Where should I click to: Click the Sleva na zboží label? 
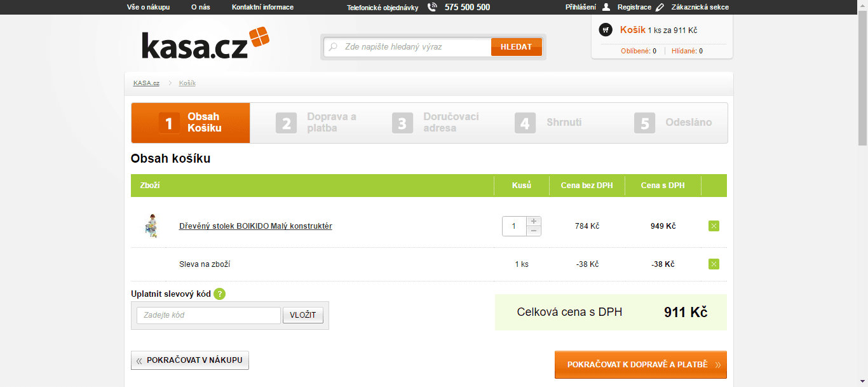pos(205,264)
